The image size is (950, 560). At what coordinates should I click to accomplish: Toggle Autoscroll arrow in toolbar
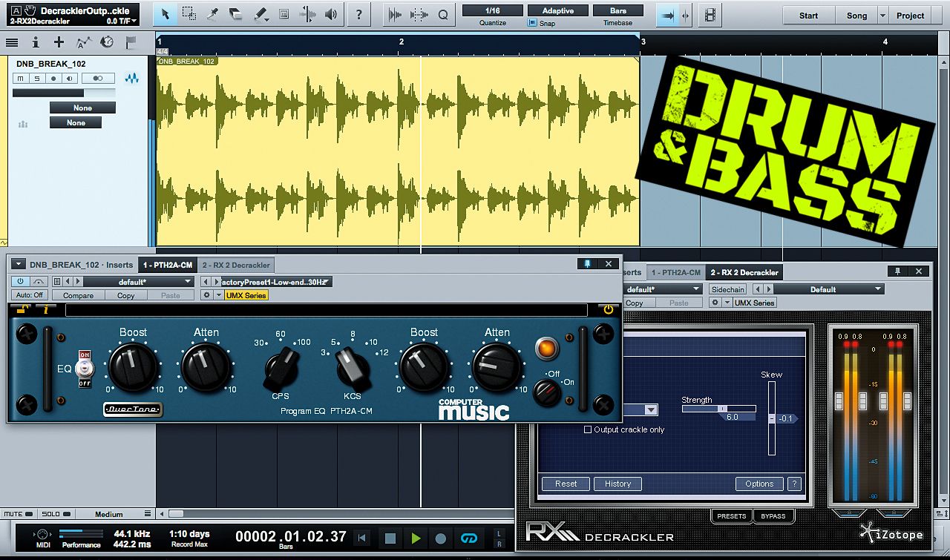(668, 14)
